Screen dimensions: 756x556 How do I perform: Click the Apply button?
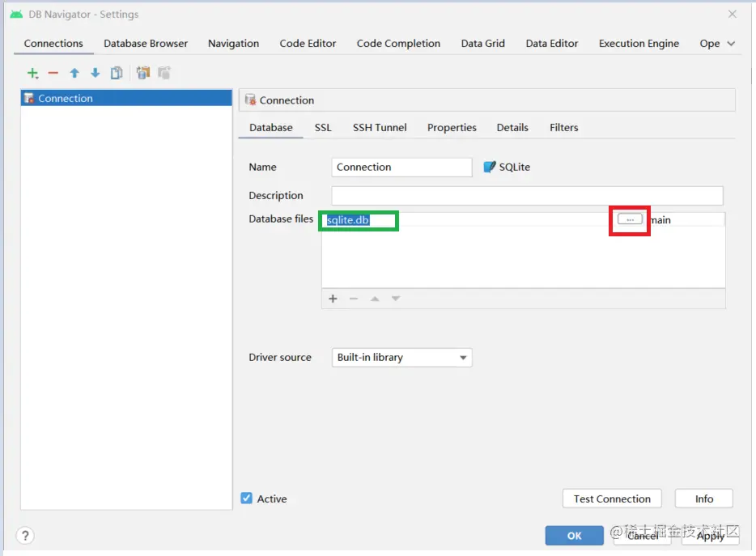coord(710,535)
